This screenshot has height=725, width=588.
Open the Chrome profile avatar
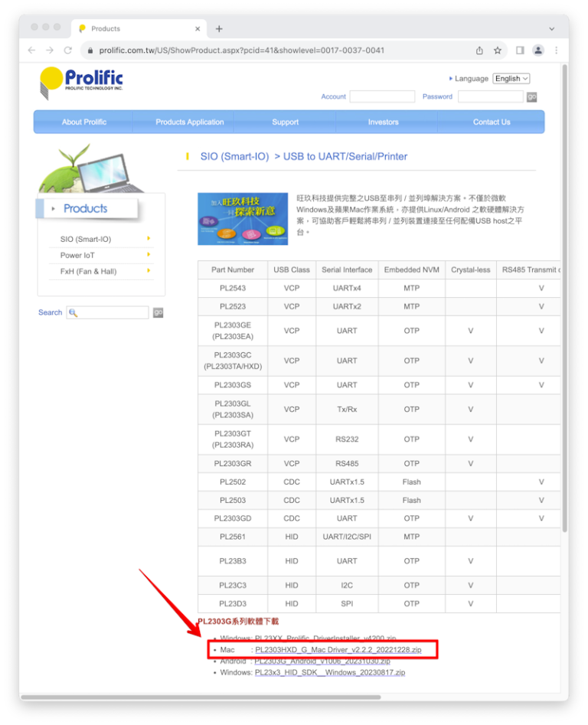point(538,51)
